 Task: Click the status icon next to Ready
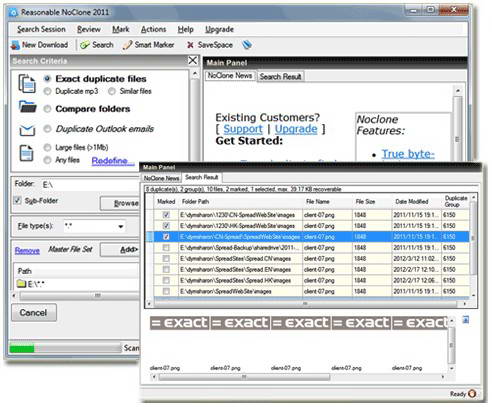[472, 394]
